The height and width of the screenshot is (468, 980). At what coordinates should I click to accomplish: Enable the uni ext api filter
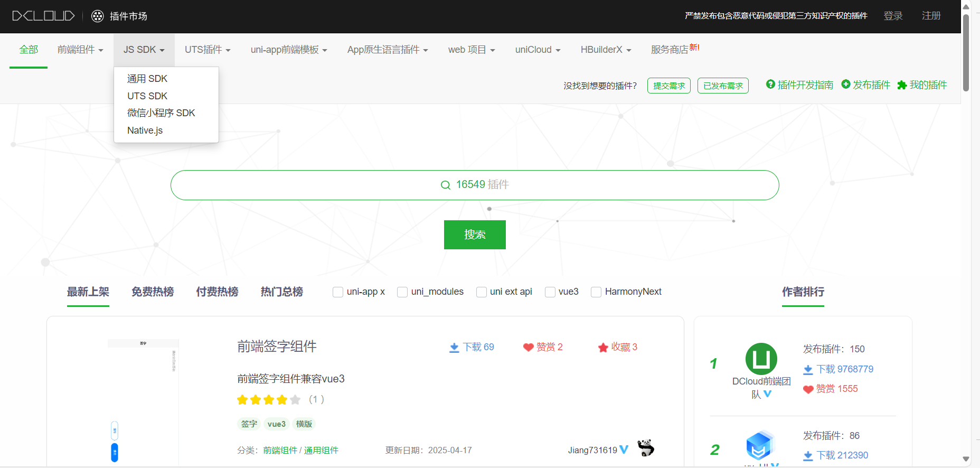click(x=482, y=292)
